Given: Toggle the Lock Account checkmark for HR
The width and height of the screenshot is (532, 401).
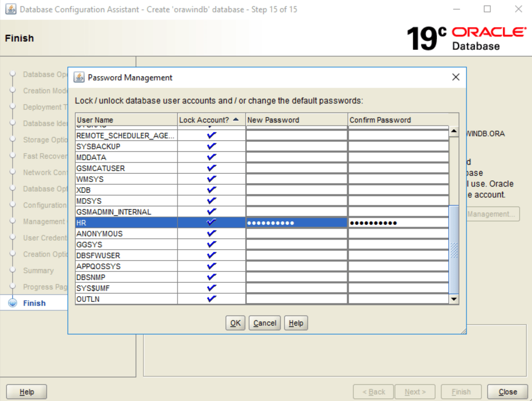Looking at the screenshot, I should click(211, 223).
